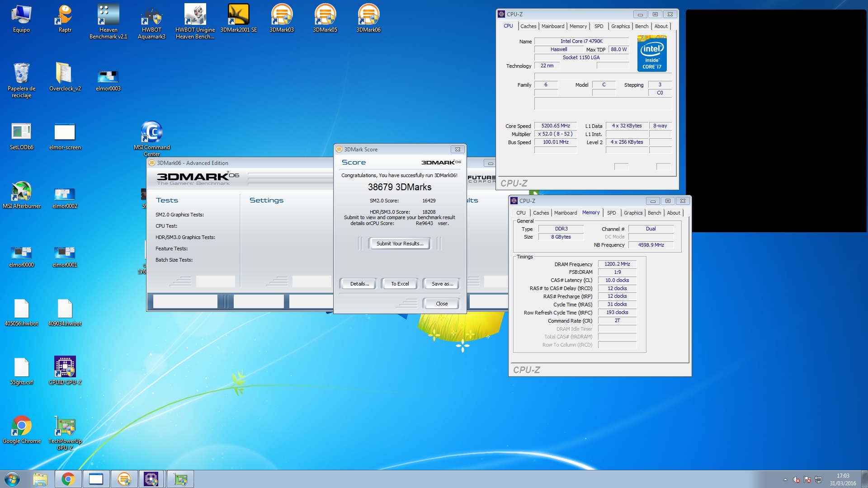Click the tray network icon
Viewport: 868px width, 488px height.
tap(818, 480)
